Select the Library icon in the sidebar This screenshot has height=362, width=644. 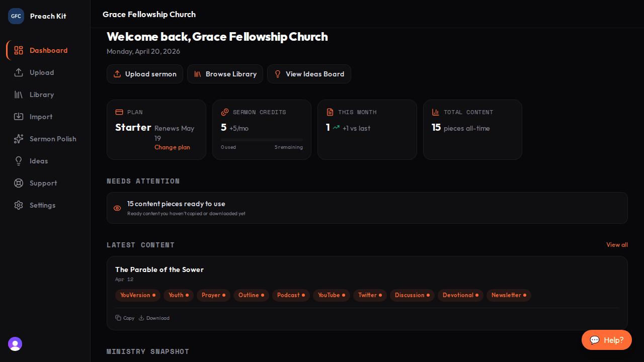42,95
